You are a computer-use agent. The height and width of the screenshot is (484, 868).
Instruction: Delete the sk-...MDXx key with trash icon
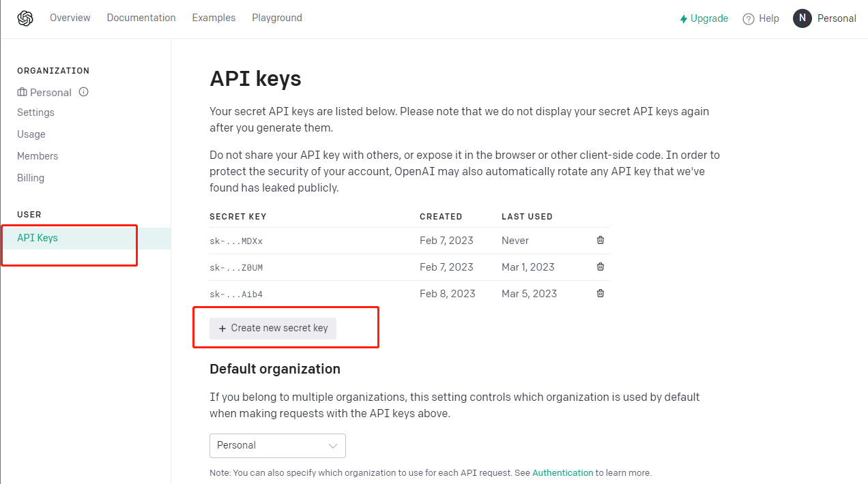(x=601, y=240)
